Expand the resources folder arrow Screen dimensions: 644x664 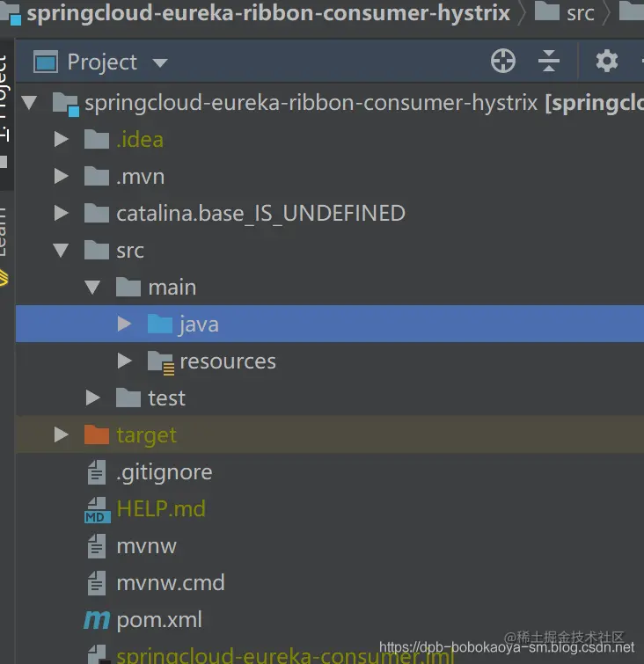pyautogui.click(x=124, y=361)
